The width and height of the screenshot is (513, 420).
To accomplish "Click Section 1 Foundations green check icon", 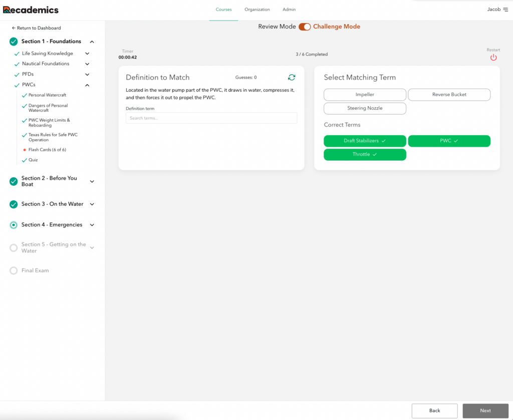I will tap(14, 42).
